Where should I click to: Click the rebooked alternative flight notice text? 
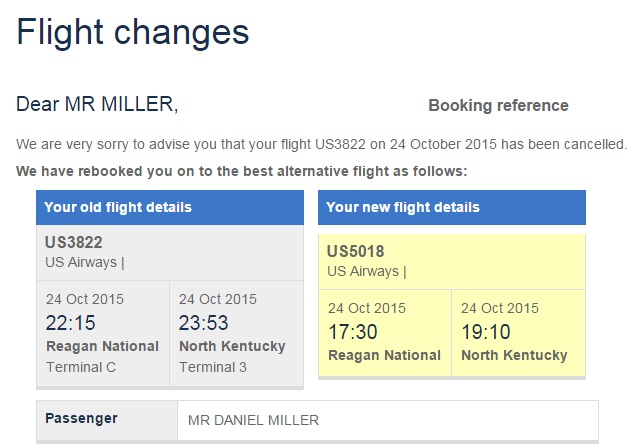tap(241, 172)
